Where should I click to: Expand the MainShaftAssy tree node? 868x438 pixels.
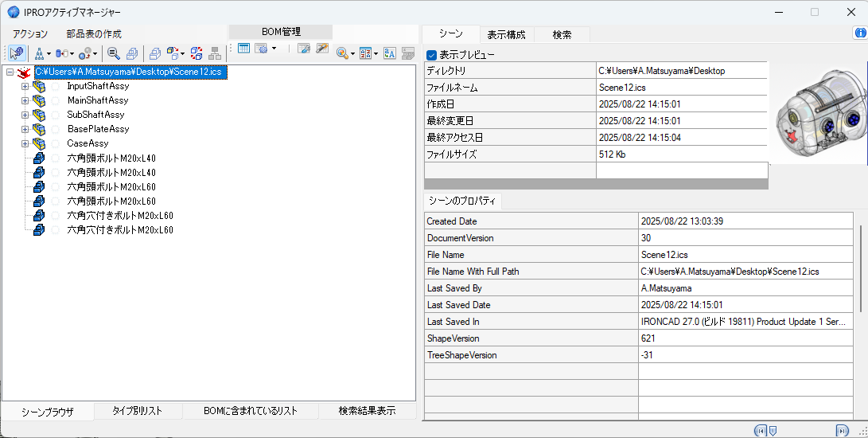pyautogui.click(x=25, y=101)
